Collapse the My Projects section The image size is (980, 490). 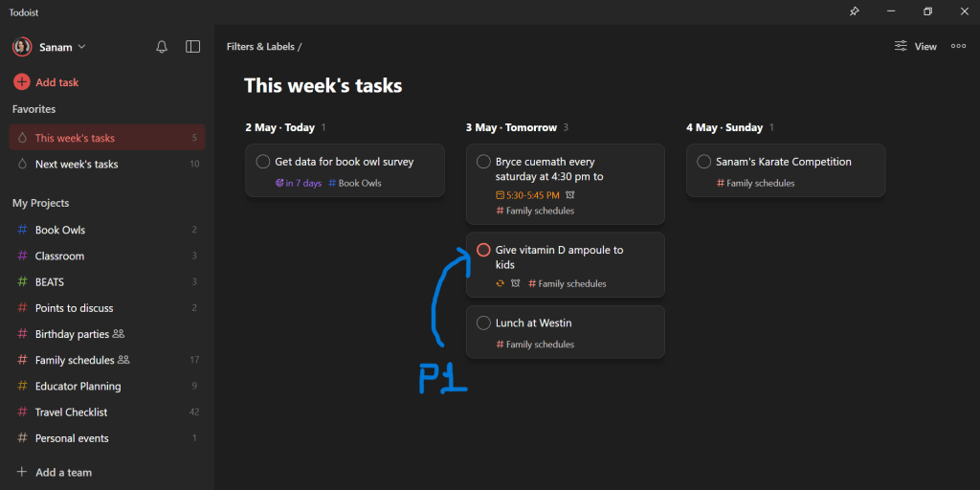pos(40,203)
